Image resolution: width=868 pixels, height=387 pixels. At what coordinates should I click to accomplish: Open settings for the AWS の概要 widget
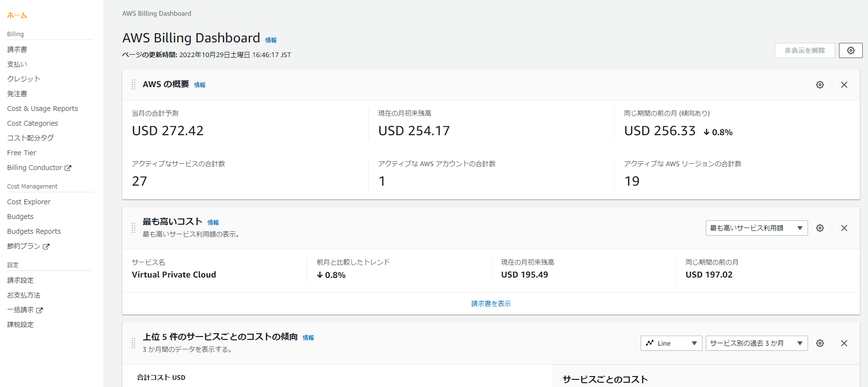click(820, 85)
